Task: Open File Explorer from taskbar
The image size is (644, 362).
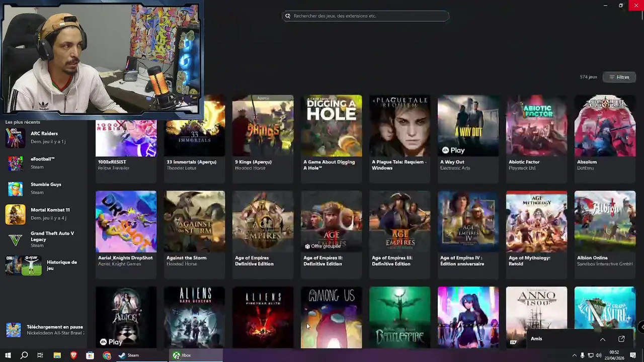Action: point(57,355)
